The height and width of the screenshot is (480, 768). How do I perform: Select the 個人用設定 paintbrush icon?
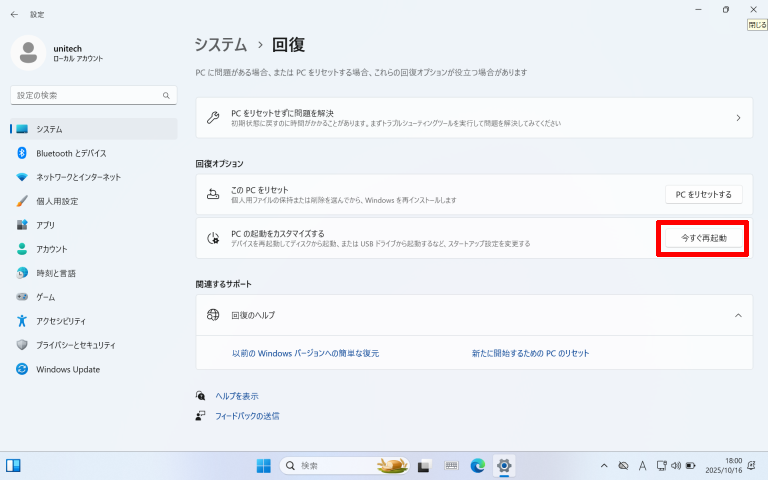coord(22,201)
